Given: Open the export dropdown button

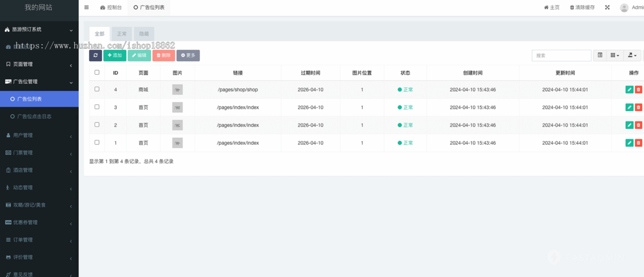Looking at the screenshot, I should [x=633, y=55].
